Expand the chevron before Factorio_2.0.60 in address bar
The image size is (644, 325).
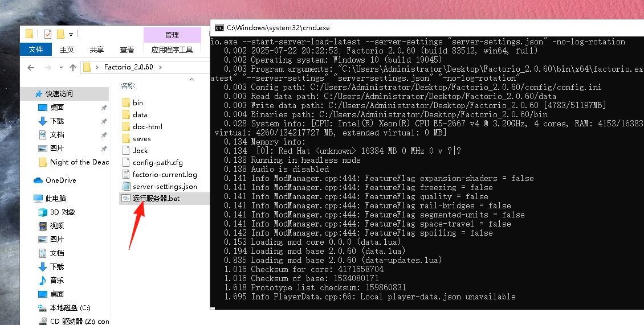click(97, 67)
